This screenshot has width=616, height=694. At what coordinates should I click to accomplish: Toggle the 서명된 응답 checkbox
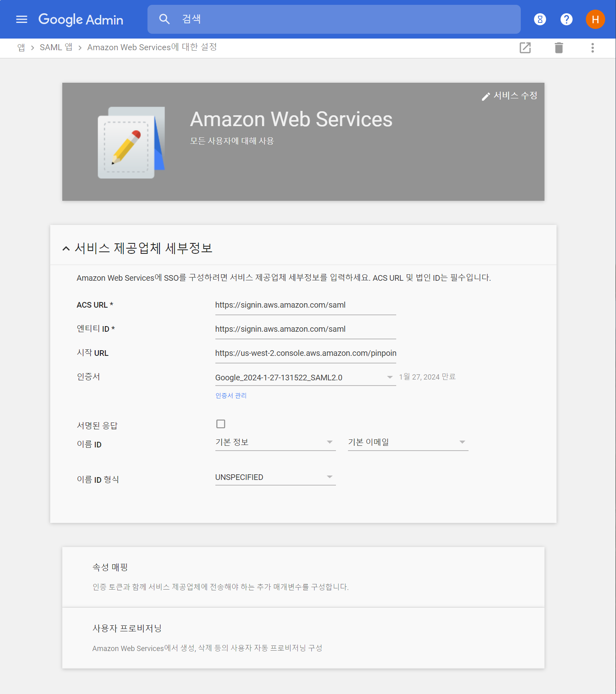coord(221,424)
